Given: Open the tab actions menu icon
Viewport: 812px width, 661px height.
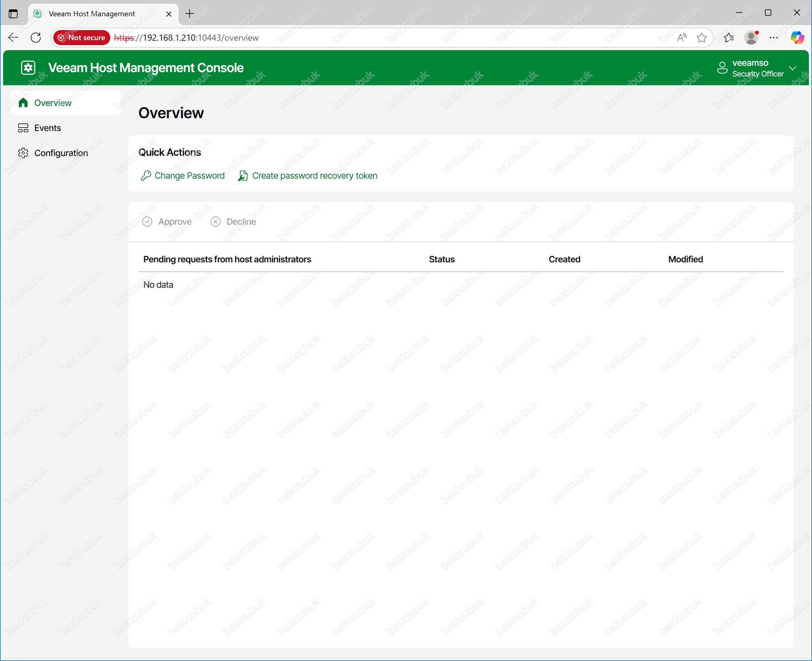Looking at the screenshot, I should pyautogui.click(x=13, y=14).
